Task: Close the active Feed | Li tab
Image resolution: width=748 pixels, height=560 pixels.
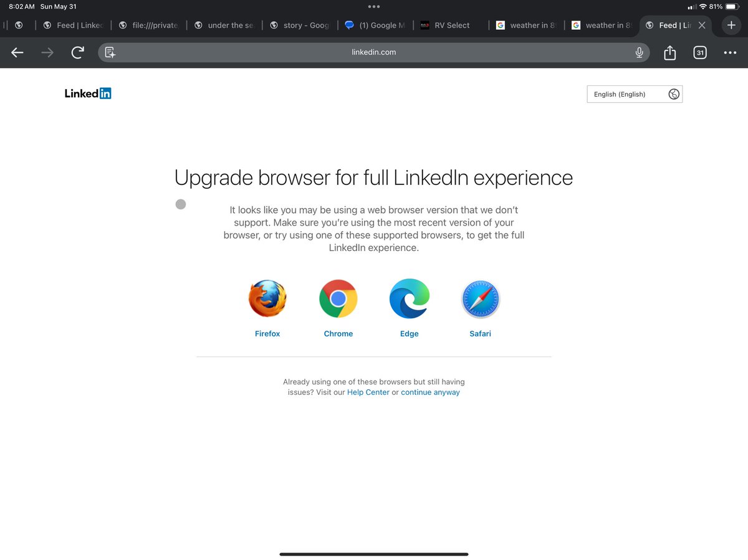Action: point(702,26)
